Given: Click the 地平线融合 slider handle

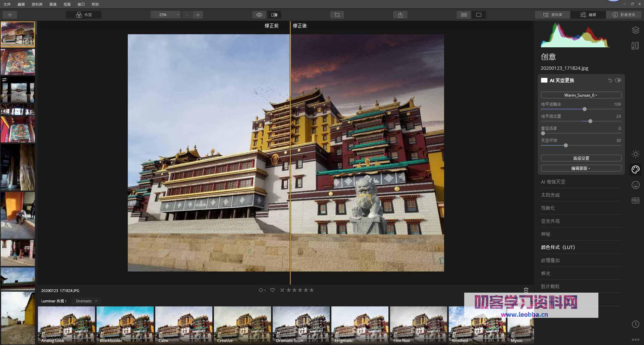Looking at the screenshot, I should pos(585,109).
